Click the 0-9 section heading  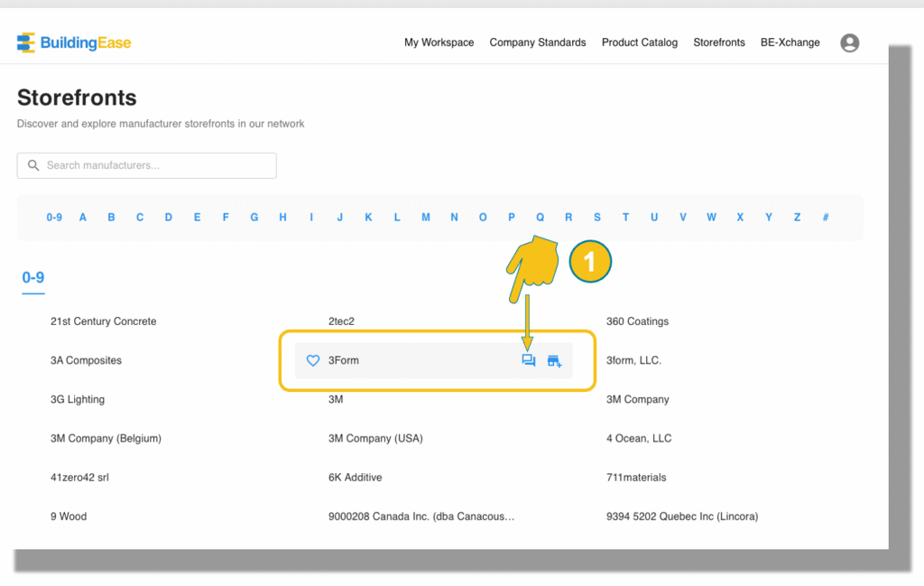33,278
